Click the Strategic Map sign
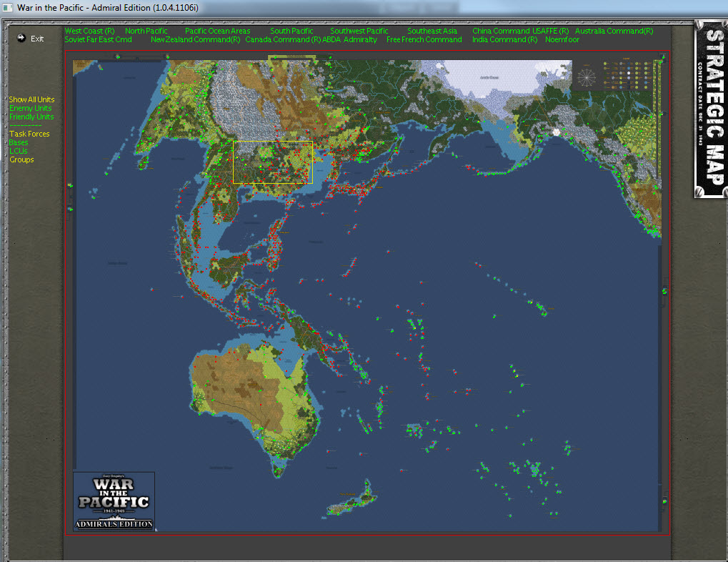The image size is (728, 562). (711, 109)
